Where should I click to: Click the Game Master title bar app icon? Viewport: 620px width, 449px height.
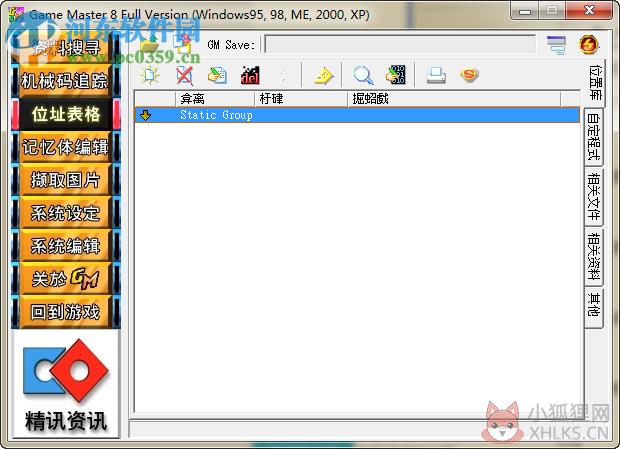tap(17, 15)
